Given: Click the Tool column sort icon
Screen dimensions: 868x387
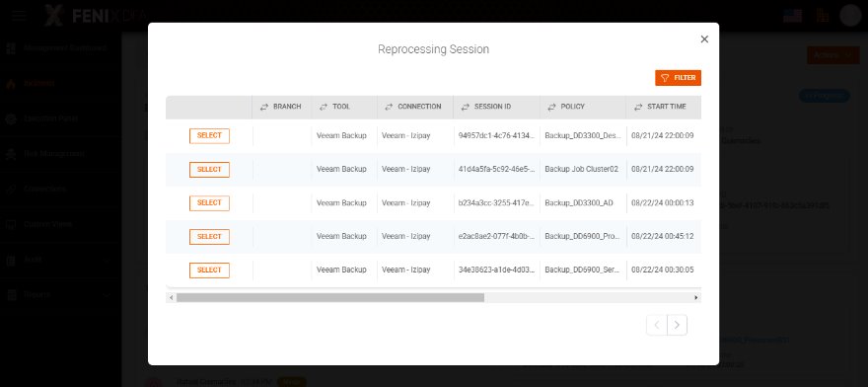Looking at the screenshot, I should pos(324,107).
